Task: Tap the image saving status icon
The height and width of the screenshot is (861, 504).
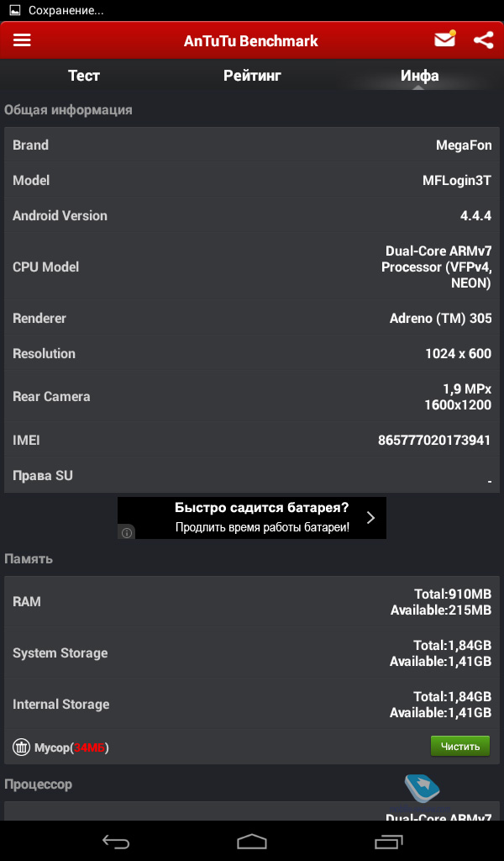Action: [14, 11]
